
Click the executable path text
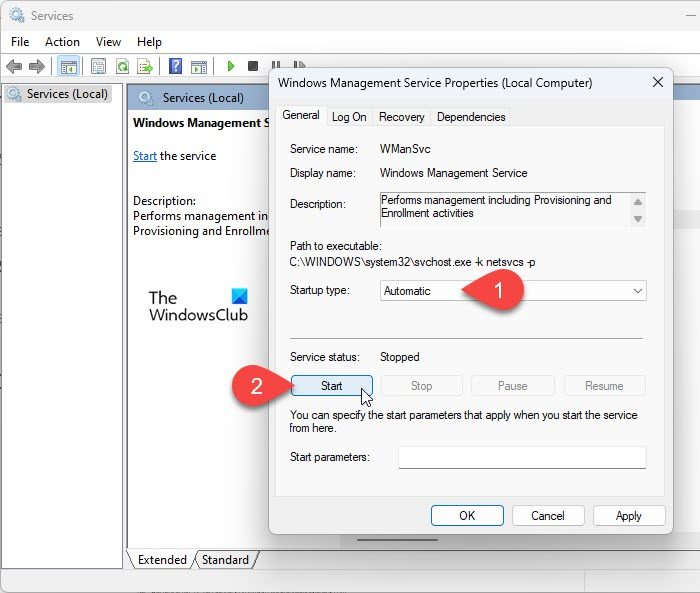point(412,262)
